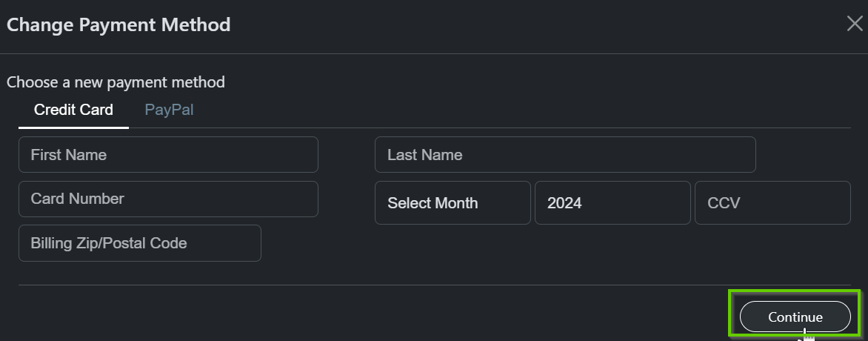This screenshot has height=341, width=868.
Task: Click the First Name field
Action: pyautogui.click(x=168, y=155)
